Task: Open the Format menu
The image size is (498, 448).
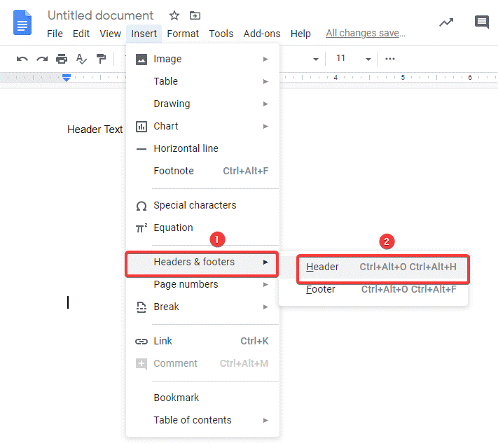Action: click(183, 34)
